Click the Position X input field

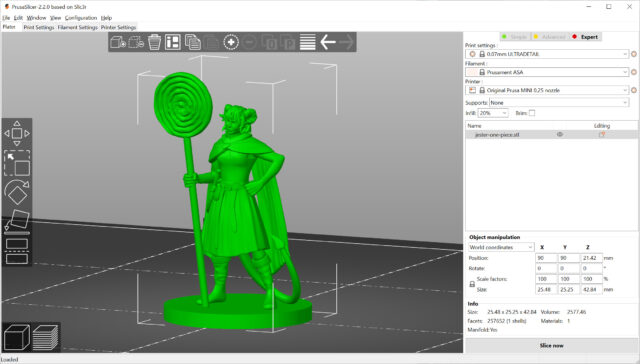[x=546, y=258]
